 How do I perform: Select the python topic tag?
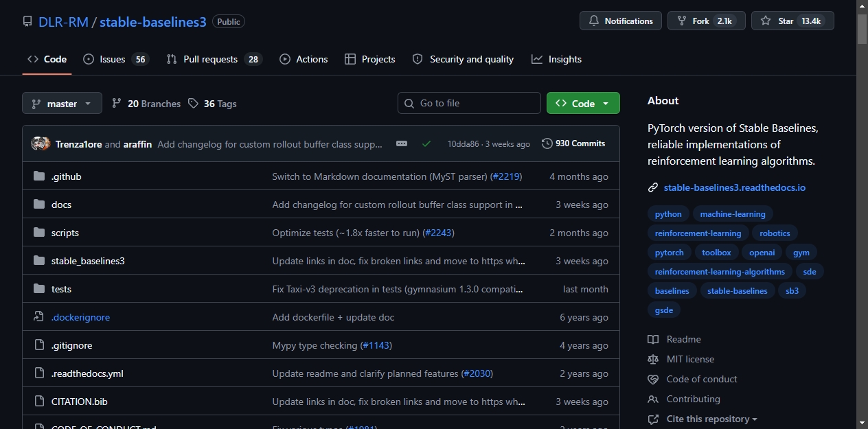pos(668,214)
